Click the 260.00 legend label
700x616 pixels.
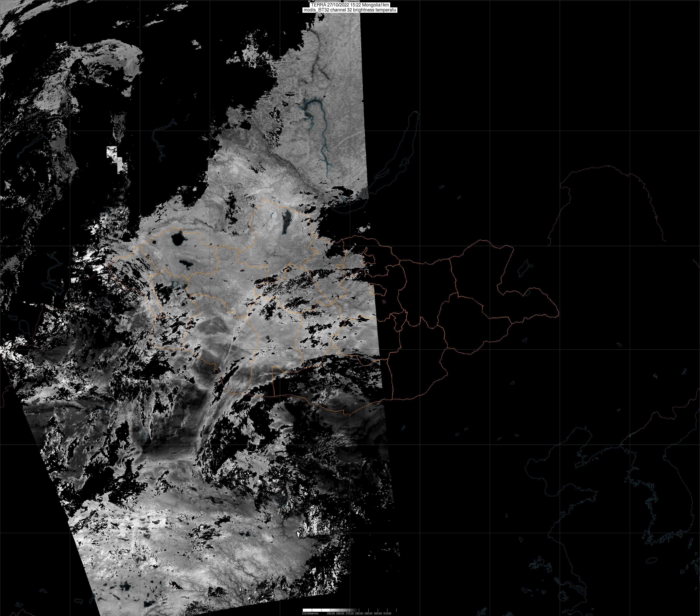coord(340,613)
